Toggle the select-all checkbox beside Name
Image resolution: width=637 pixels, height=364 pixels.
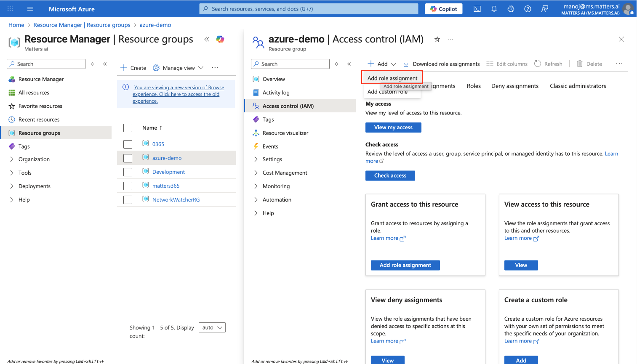[x=128, y=128]
